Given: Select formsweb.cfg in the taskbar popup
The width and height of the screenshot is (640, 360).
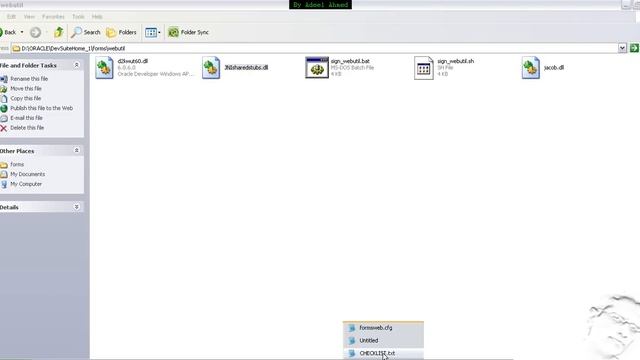Looking at the screenshot, I should point(383,328).
